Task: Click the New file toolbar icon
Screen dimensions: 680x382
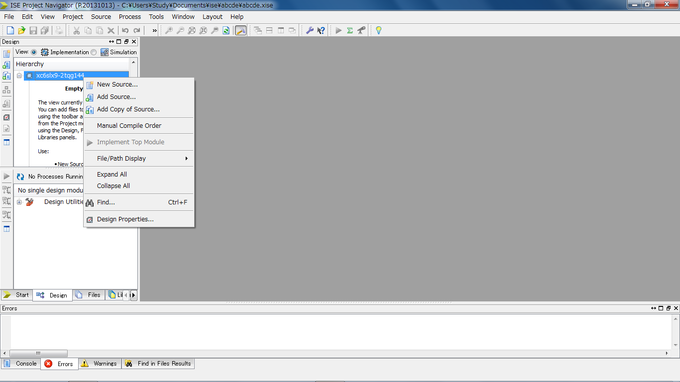Action: pyautogui.click(x=10, y=30)
